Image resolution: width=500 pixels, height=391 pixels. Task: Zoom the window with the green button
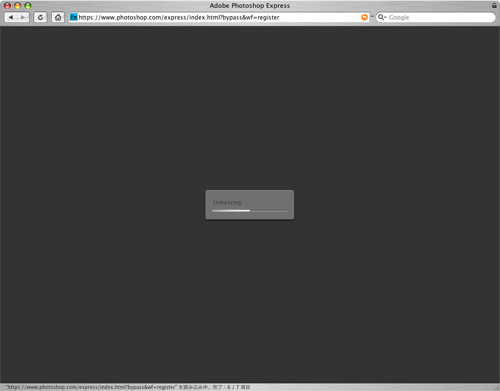(28, 6)
